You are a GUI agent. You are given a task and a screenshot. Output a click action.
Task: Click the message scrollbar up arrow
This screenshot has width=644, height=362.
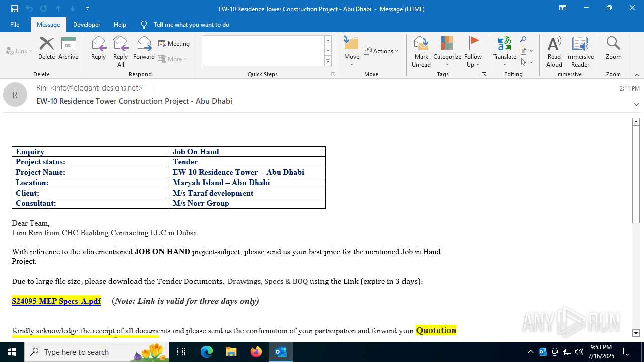(x=636, y=121)
